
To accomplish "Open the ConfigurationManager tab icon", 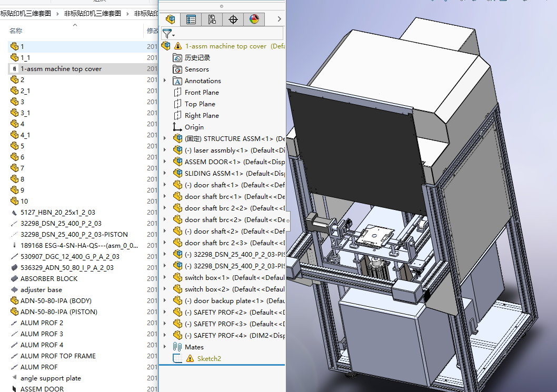I will pos(212,19).
